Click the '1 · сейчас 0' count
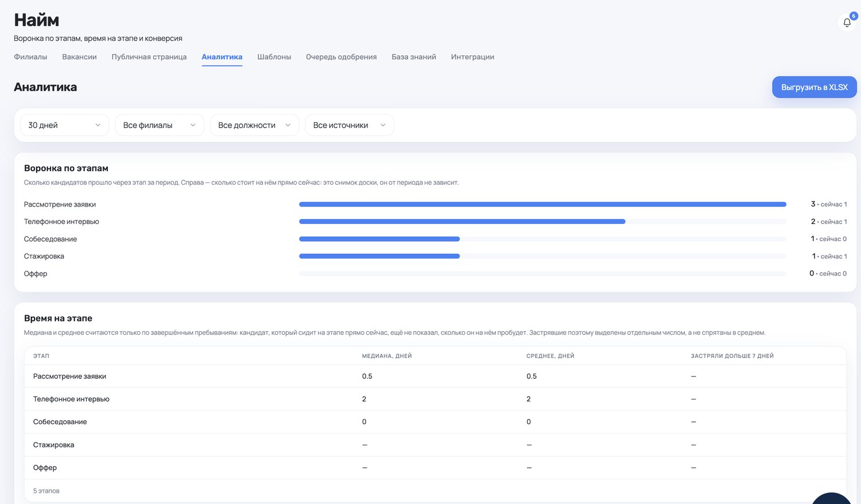Screen dimensions: 861x504 click(829, 239)
